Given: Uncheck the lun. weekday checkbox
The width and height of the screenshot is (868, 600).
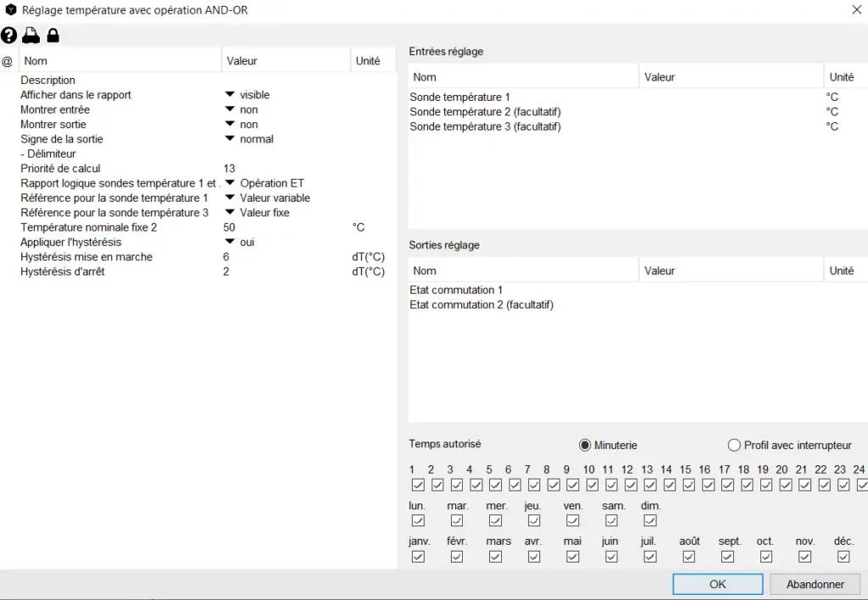Looking at the screenshot, I should coord(418,520).
